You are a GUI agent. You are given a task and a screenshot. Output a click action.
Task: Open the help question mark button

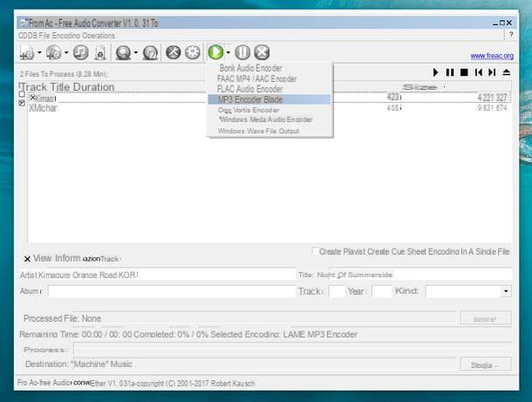[511, 35]
